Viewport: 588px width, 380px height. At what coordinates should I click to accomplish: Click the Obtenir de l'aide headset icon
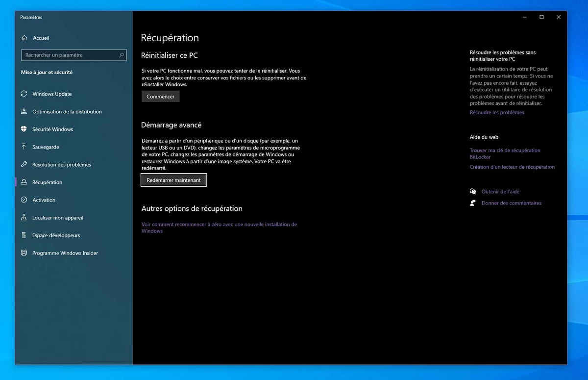(472, 191)
